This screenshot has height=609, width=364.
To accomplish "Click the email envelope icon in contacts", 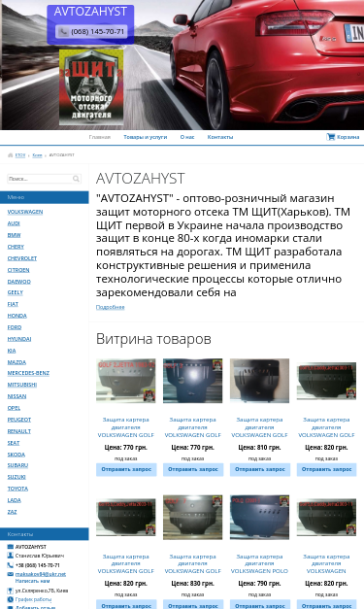I will [10, 574].
